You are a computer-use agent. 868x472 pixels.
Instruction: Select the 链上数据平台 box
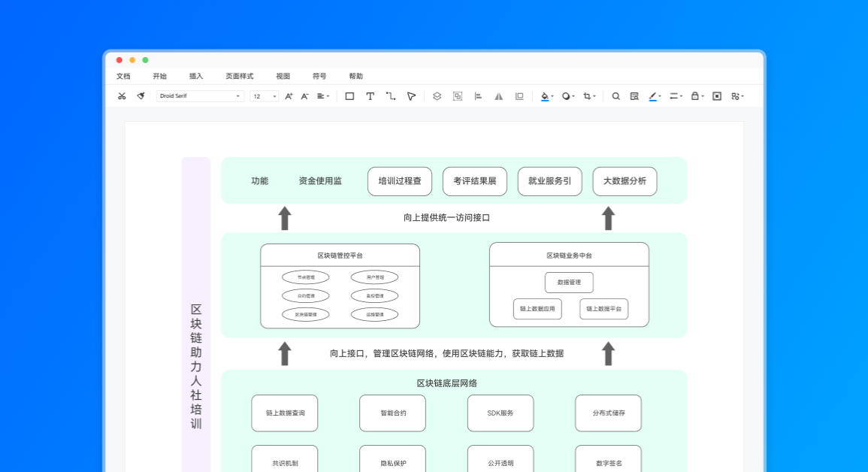coord(604,309)
